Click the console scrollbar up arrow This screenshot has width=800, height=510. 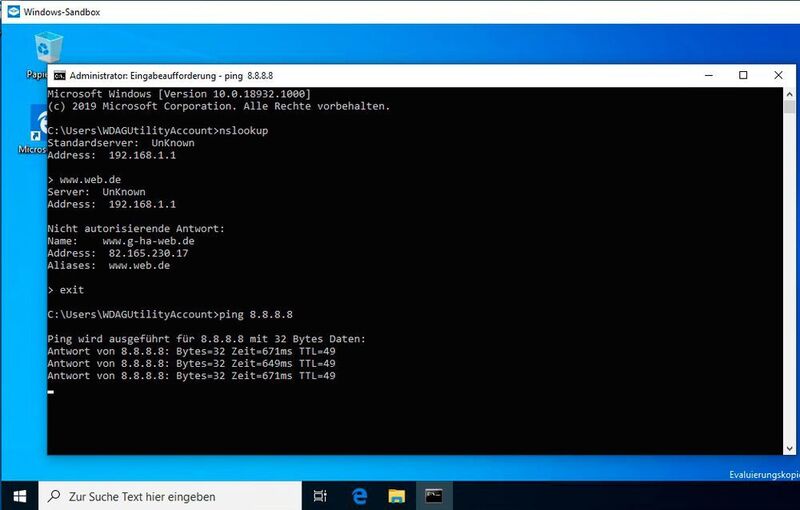[x=789, y=94]
